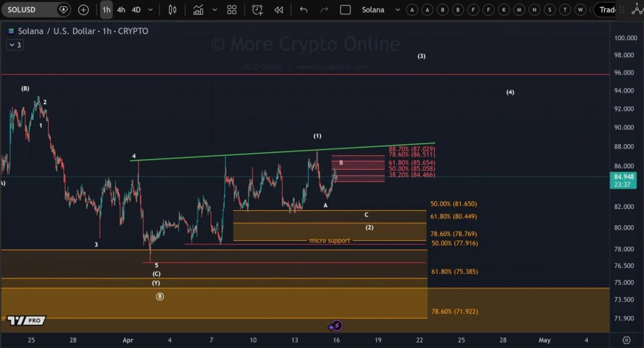Click the Trade button
Screen dimensions: 644x348
point(608,9)
